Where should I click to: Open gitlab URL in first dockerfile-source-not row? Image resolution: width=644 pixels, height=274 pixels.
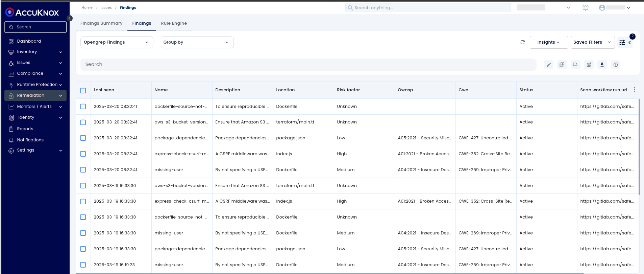(x=607, y=107)
